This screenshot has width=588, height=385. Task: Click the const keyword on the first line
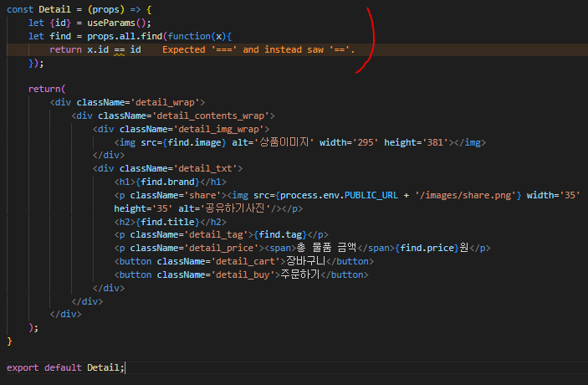click(20, 9)
